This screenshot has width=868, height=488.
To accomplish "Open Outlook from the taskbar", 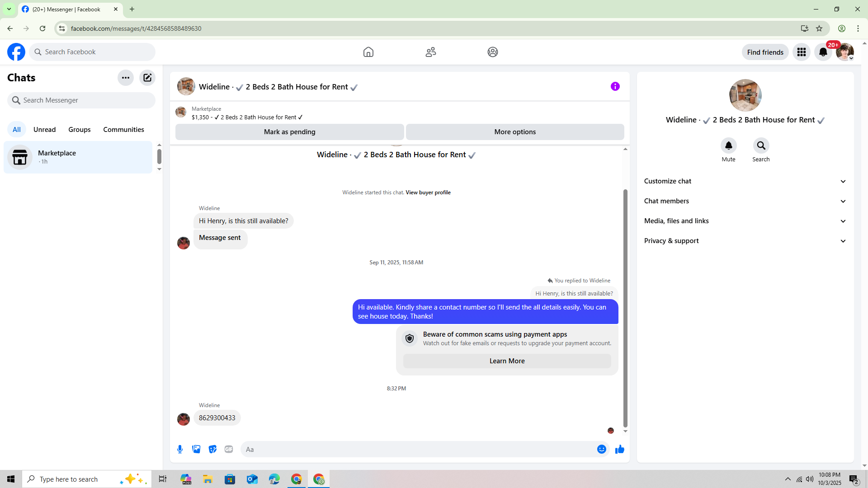I will point(252,479).
